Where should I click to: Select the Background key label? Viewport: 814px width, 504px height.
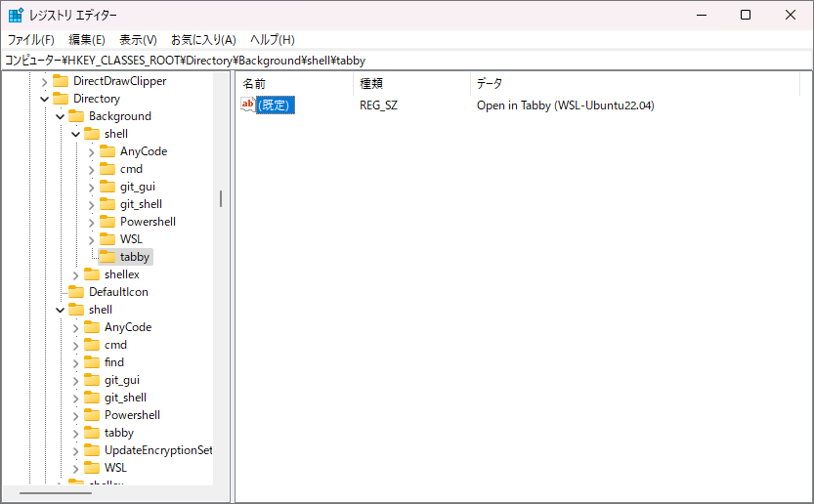click(120, 116)
